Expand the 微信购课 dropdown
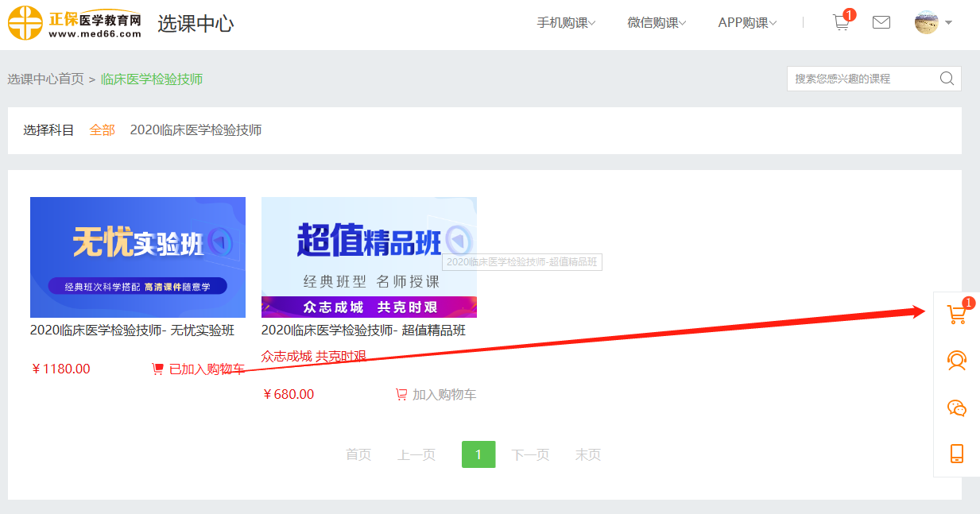This screenshot has height=514, width=980. coord(657,23)
